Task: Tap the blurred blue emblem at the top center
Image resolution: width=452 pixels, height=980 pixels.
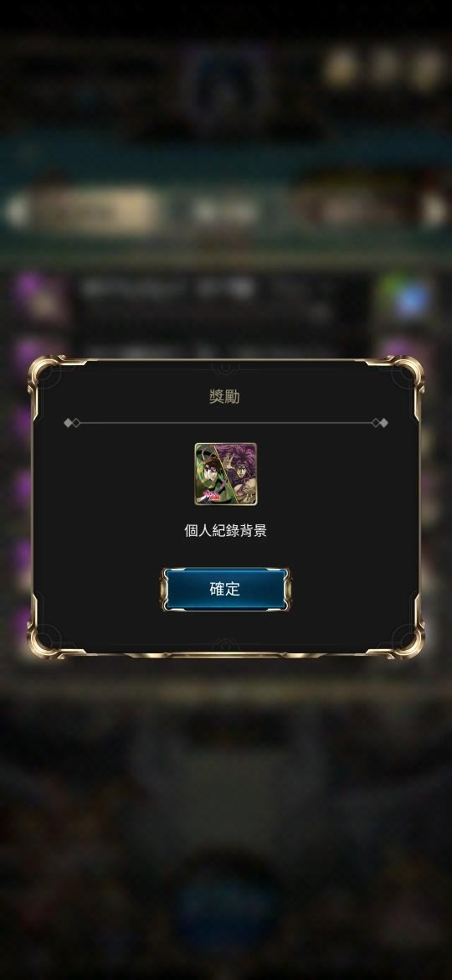Action: click(x=226, y=87)
